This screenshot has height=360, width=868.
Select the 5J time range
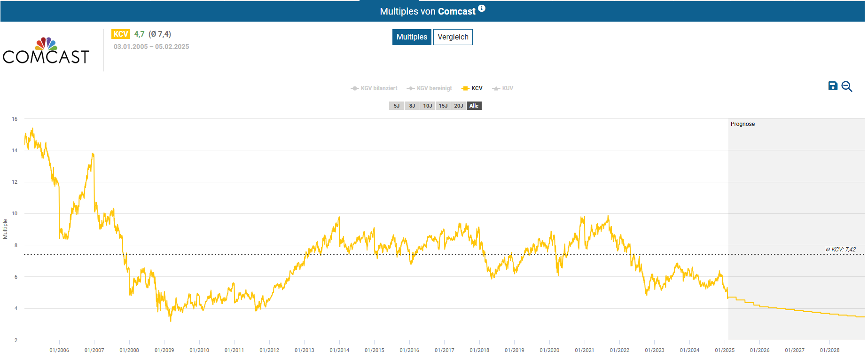[x=396, y=106]
